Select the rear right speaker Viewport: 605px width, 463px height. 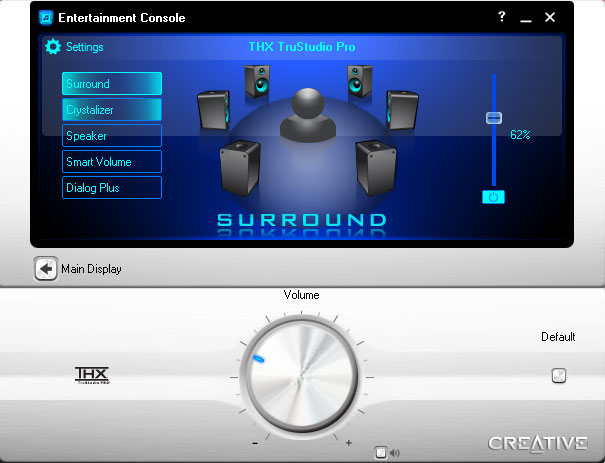coord(375,165)
